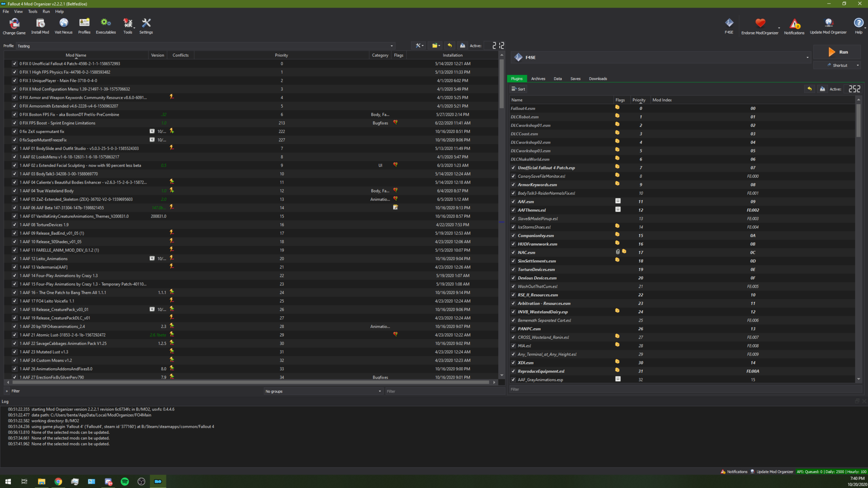The height and width of the screenshot is (488, 868).
Task: Switch to the Data tab
Action: pos(558,79)
